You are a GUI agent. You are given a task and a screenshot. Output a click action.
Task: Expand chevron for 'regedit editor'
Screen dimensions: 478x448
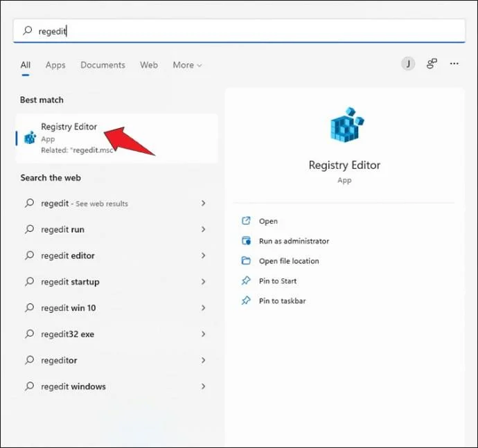click(204, 256)
